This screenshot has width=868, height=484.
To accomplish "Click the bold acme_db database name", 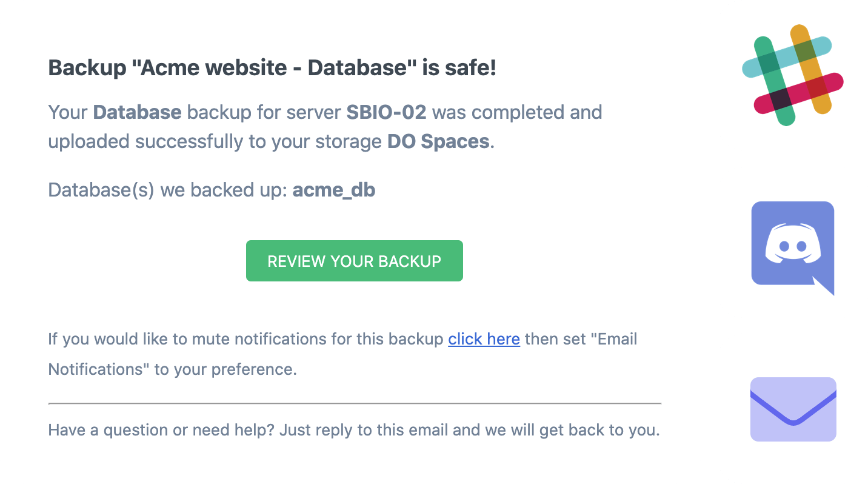I will 333,190.
